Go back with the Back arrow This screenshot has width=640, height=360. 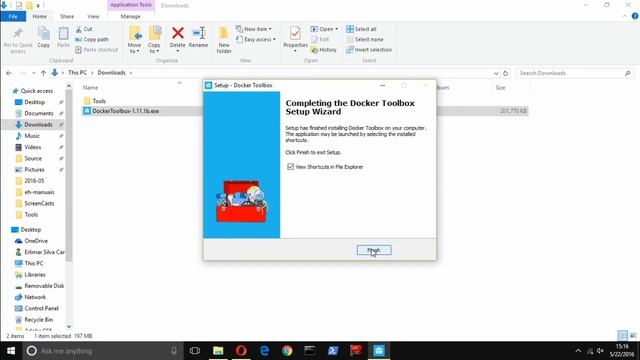click(9, 73)
